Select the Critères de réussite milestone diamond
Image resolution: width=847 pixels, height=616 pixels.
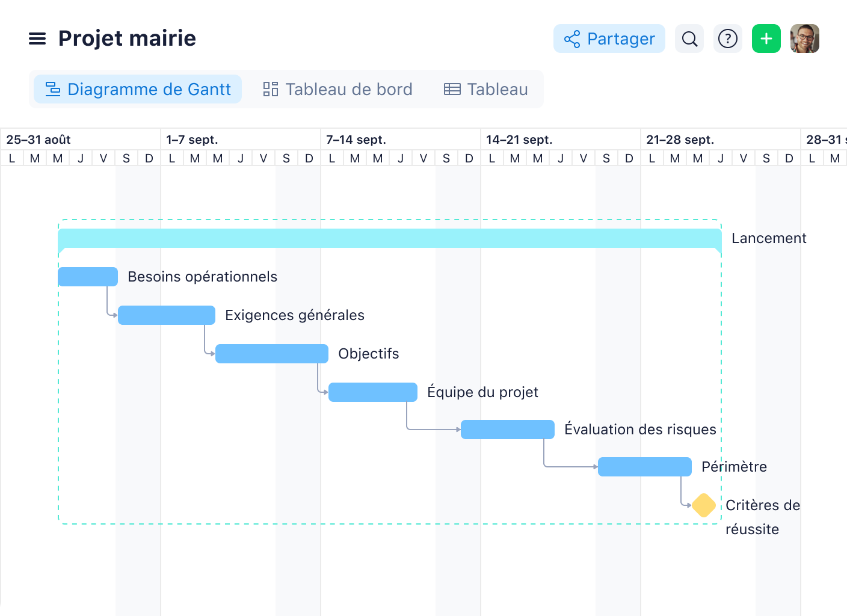704,505
